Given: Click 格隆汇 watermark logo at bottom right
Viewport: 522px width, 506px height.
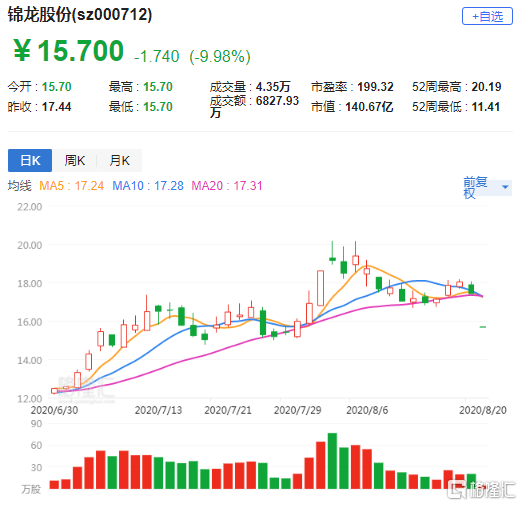Looking at the screenshot, I should [481, 489].
